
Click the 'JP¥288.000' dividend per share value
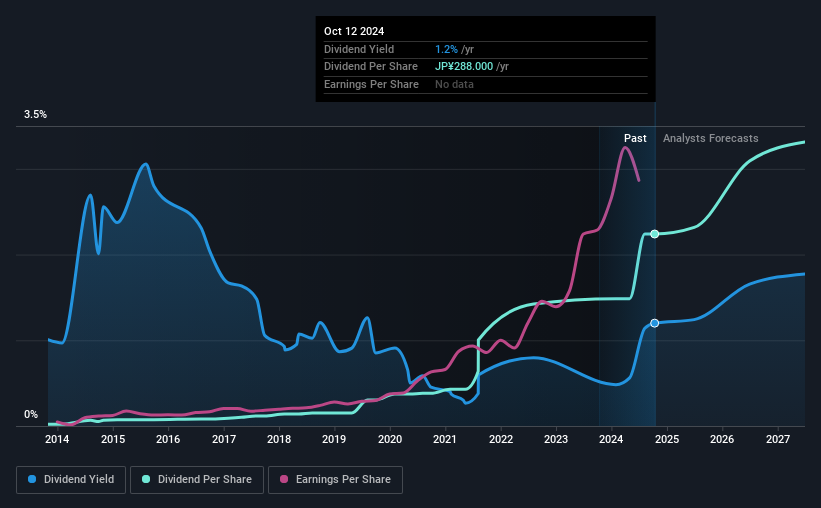tap(464, 67)
